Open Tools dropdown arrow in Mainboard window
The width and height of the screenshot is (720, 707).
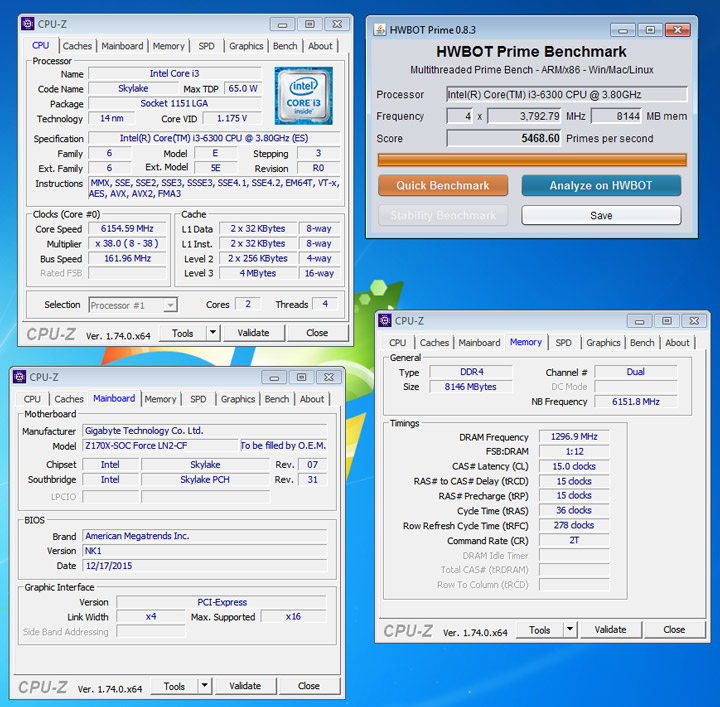[204, 685]
